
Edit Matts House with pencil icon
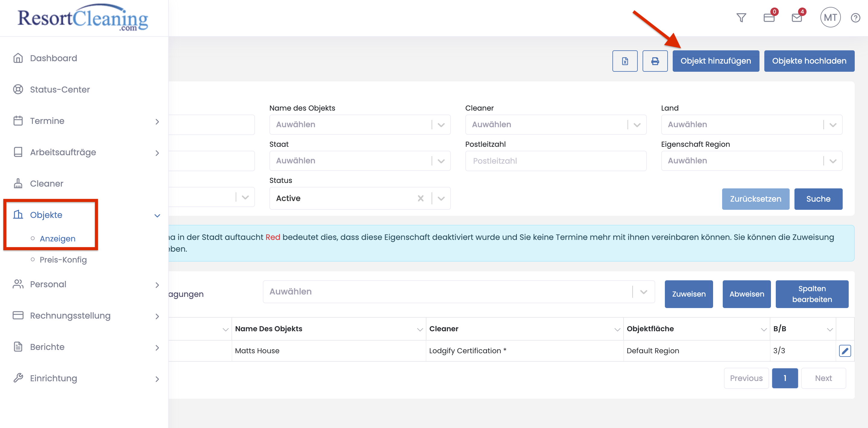click(x=845, y=351)
